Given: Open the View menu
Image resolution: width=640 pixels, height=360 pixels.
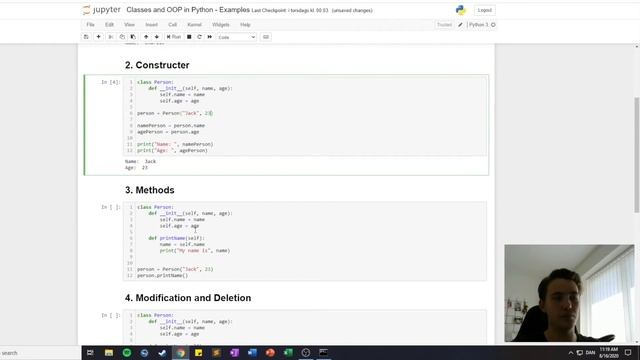Looking at the screenshot, I should [x=129, y=24].
